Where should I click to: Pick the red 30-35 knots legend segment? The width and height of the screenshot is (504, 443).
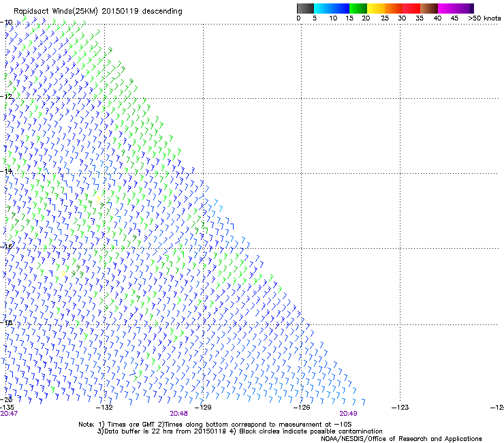coord(411,8)
